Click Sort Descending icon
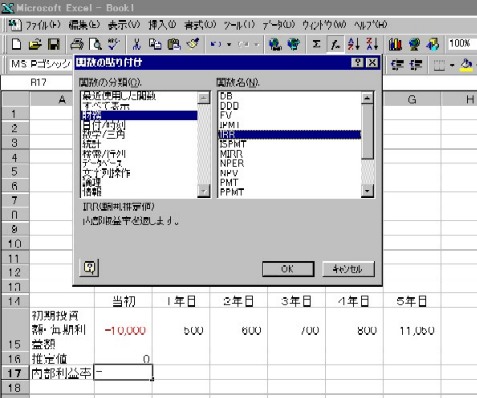This screenshot has width=477, height=398. pos(372,44)
